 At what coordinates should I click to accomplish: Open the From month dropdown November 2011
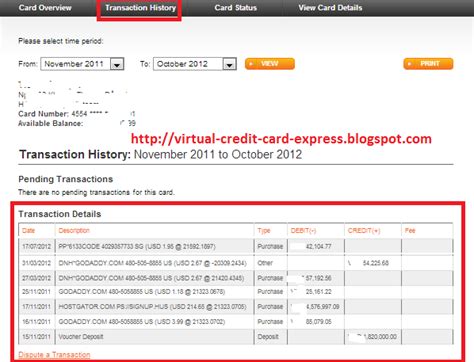coord(82,64)
